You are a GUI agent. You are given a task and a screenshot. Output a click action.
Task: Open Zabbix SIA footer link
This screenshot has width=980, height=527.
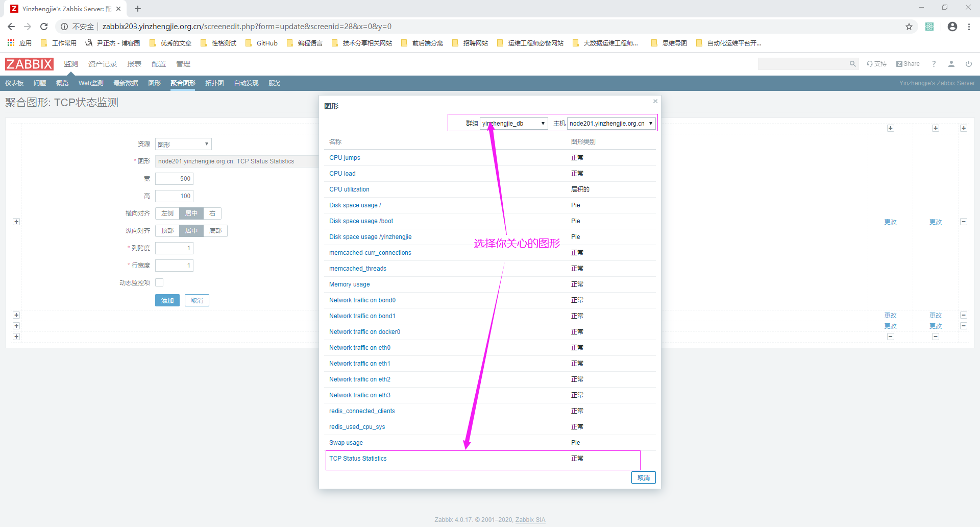point(530,520)
